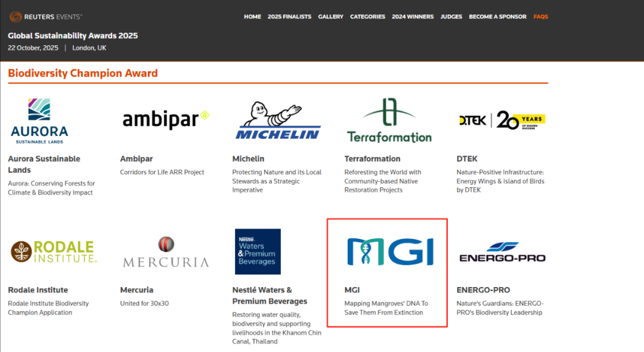The height and width of the screenshot is (352, 644).
Task: Click 'Reforesting the World' description text
Action: click(x=382, y=181)
